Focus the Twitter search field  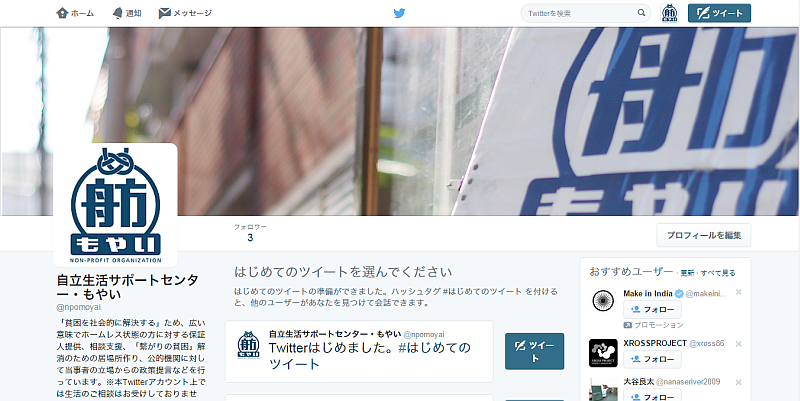[585, 13]
